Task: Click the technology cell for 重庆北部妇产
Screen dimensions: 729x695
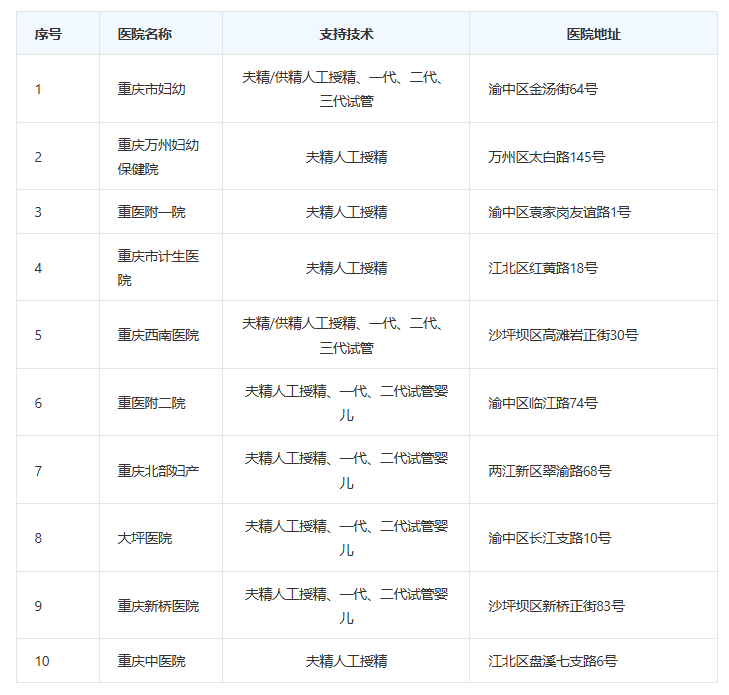Action: (x=346, y=471)
